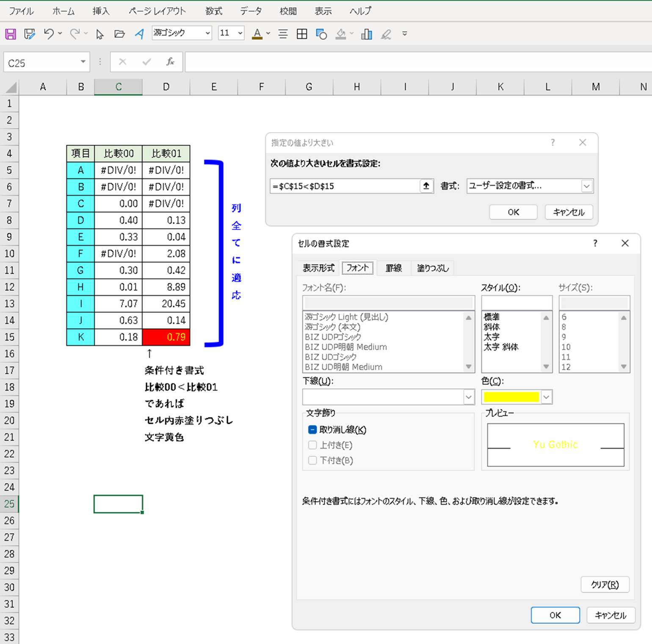
Task: Click the クリア clear button
Action: pos(605,585)
